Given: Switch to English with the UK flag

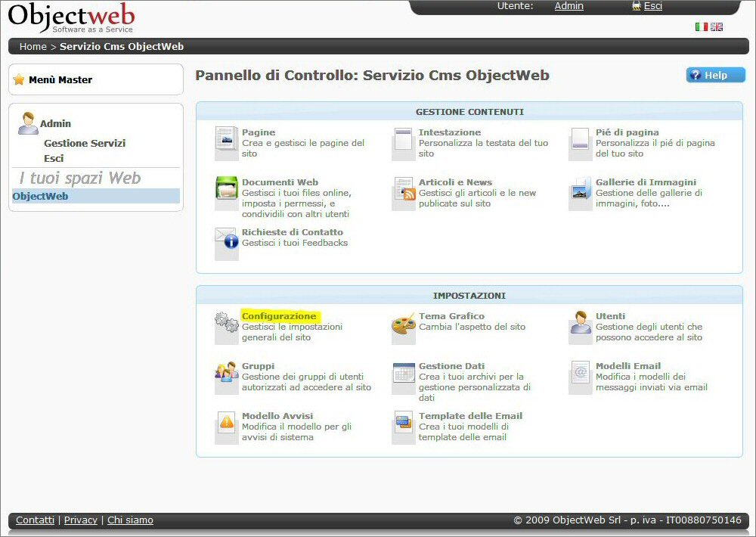Looking at the screenshot, I should [x=717, y=26].
